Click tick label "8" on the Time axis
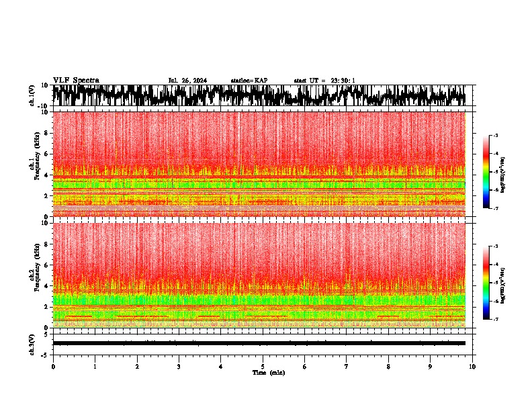532x411 pixels. [388, 367]
